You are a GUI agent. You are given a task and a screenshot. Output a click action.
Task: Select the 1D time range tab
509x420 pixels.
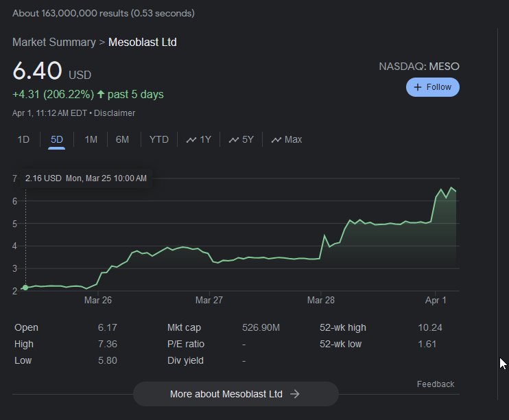pos(23,140)
